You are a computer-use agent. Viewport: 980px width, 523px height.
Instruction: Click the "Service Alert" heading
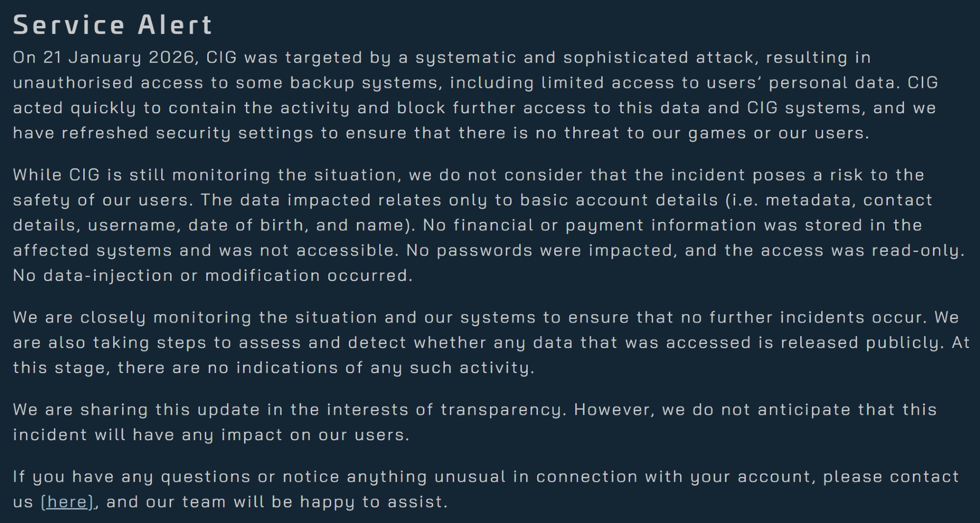click(113, 25)
